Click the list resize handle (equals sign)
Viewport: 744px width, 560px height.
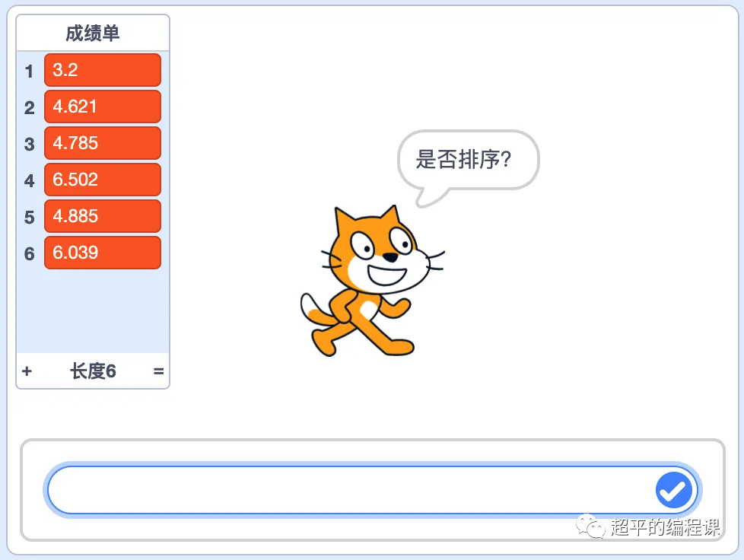[158, 371]
